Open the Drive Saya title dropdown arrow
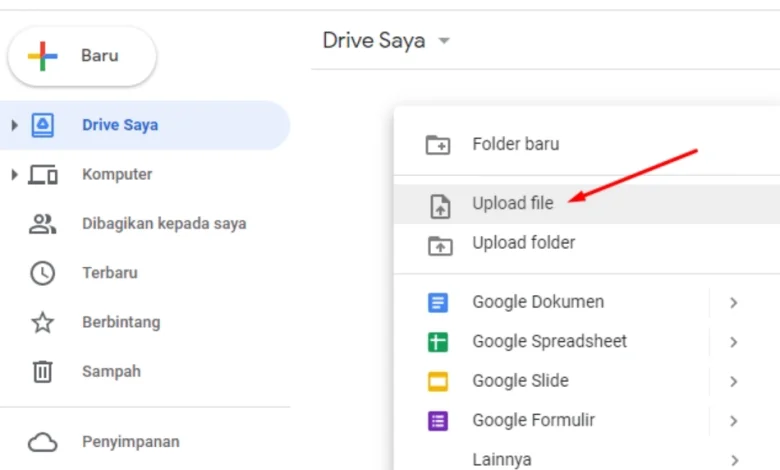This screenshot has height=470, width=780. [444, 41]
